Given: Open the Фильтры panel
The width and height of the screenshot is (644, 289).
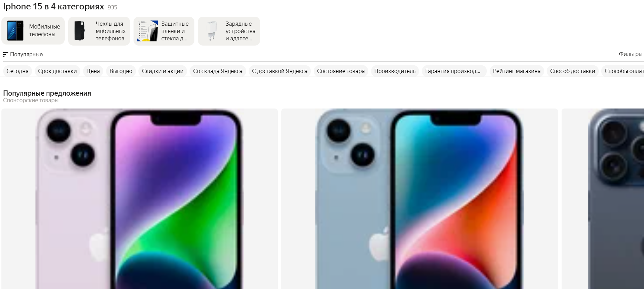Looking at the screenshot, I should tap(630, 54).
